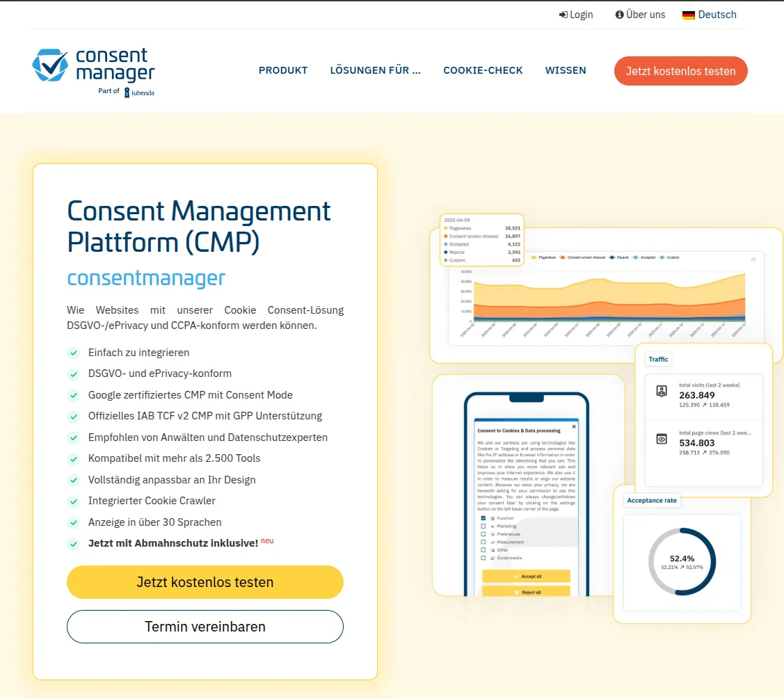784x699 pixels.
Task: Click the German flag icon
Action: click(x=689, y=15)
